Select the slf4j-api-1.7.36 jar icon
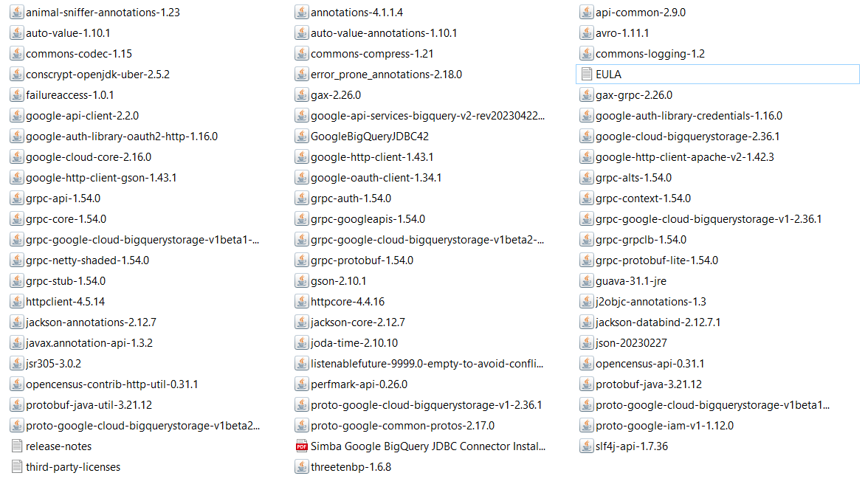 (587, 446)
